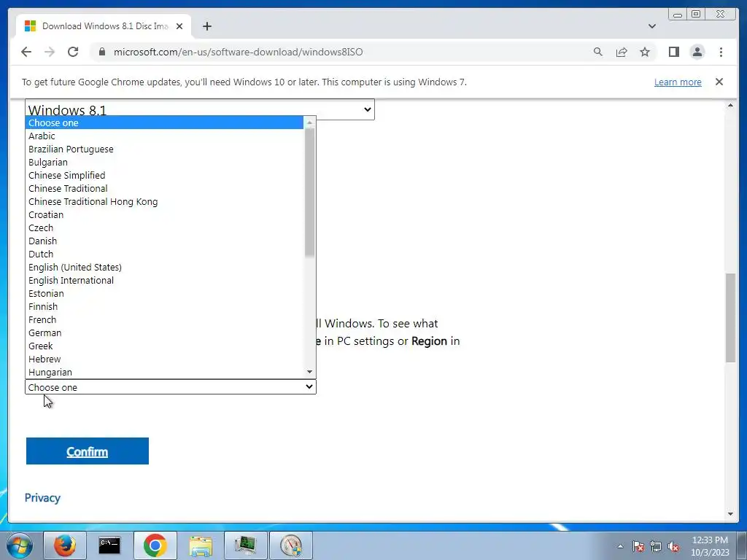Image resolution: width=747 pixels, height=560 pixels.
Task: Pick Chinese Traditional Hong Kong
Action: 164,201
